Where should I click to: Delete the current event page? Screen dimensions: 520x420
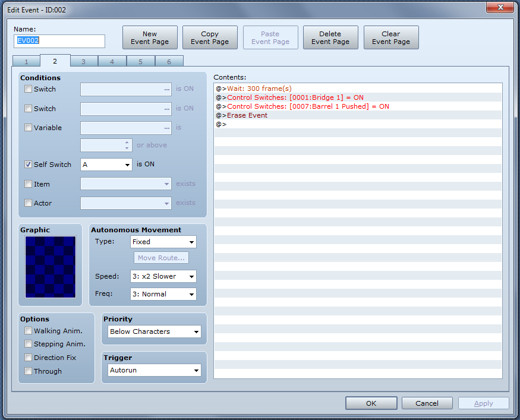pyautogui.click(x=330, y=37)
